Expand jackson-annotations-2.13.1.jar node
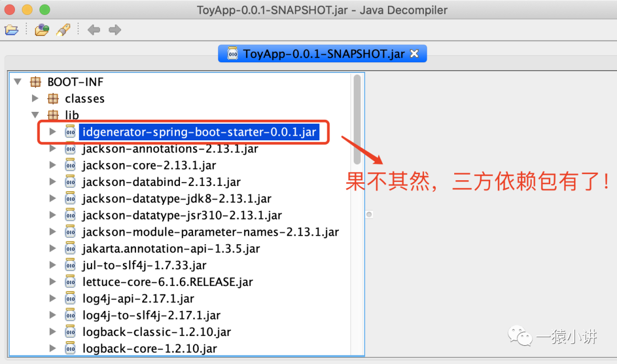Viewport: 617px width, 364px height. coord(53,148)
